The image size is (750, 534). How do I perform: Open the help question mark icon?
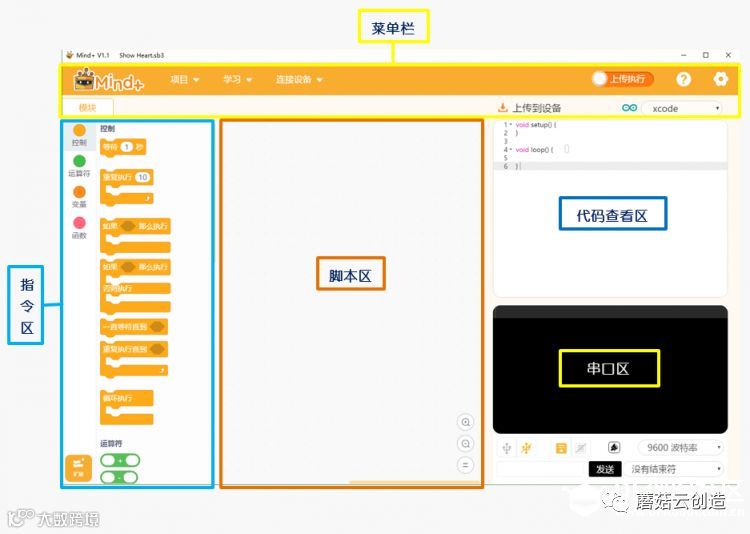coord(684,79)
